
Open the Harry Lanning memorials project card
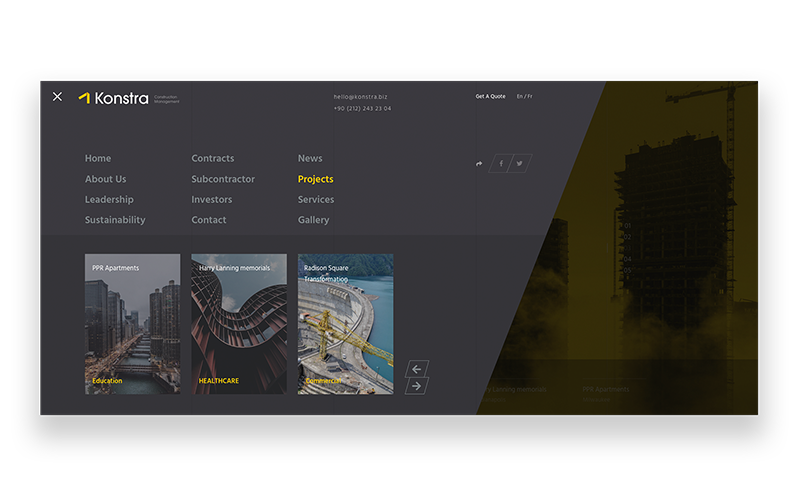click(239, 324)
